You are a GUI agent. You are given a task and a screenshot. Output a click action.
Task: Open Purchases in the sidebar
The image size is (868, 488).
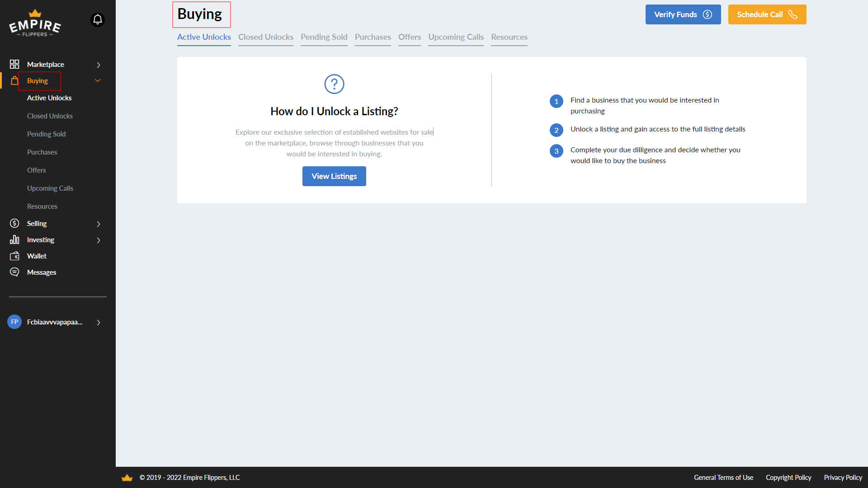pos(42,152)
